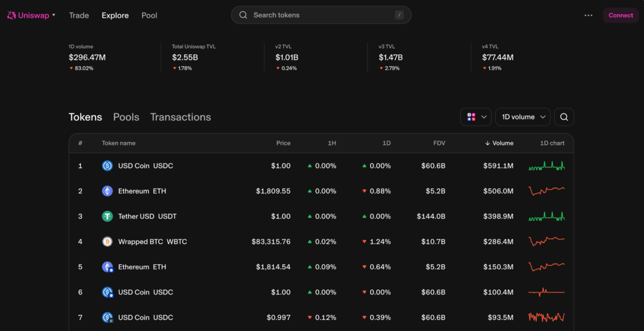The width and height of the screenshot is (644, 331).
Task: Open the Tether USD USDT token name
Action: [147, 216]
